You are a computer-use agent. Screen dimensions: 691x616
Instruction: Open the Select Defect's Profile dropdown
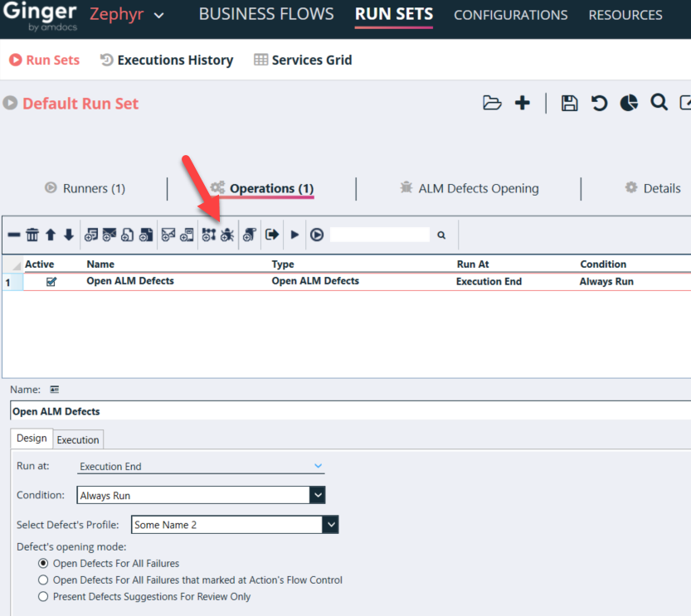pyautogui.click(x=331, y=525)
